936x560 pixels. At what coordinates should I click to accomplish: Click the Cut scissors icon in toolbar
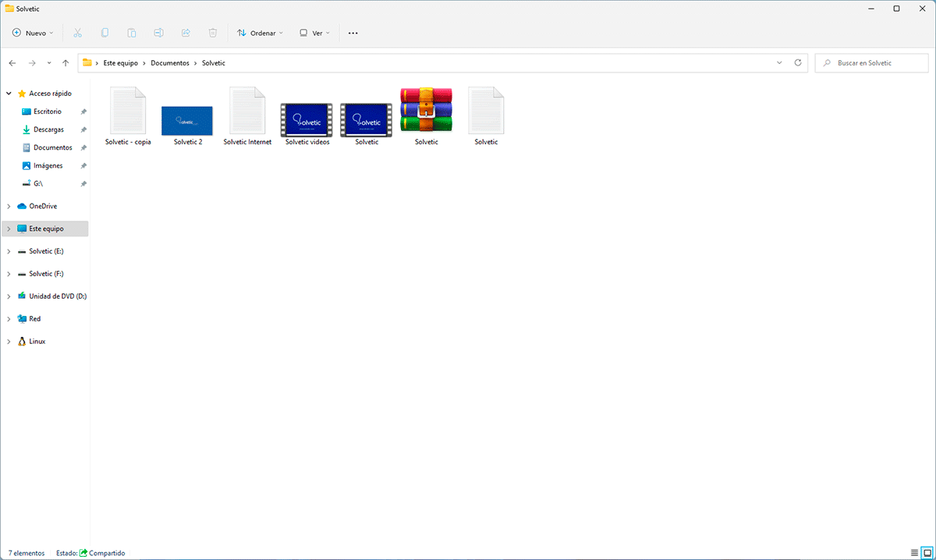77,33
